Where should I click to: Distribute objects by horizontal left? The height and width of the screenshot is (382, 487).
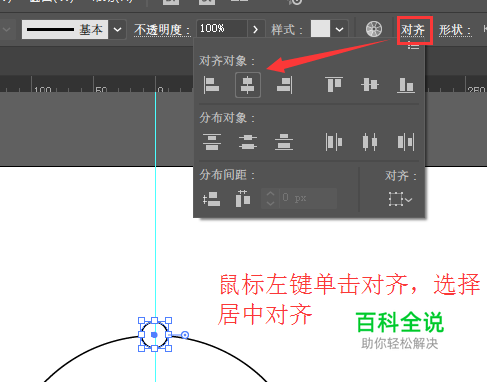click(334, 142)
